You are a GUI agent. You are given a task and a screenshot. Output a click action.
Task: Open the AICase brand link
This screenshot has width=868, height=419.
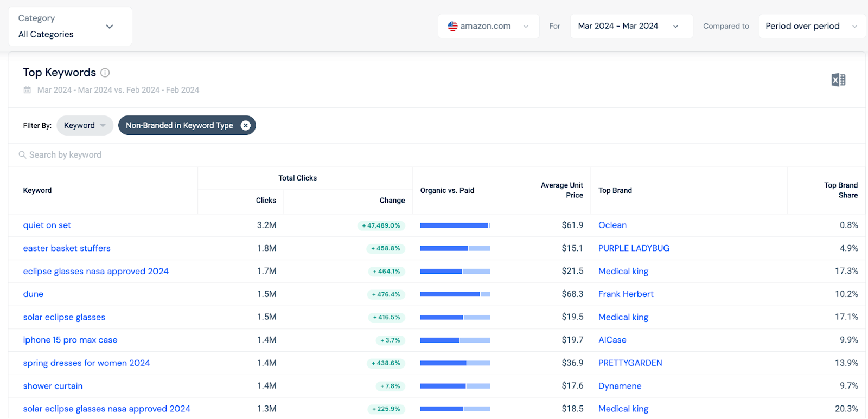click(612, 340)
